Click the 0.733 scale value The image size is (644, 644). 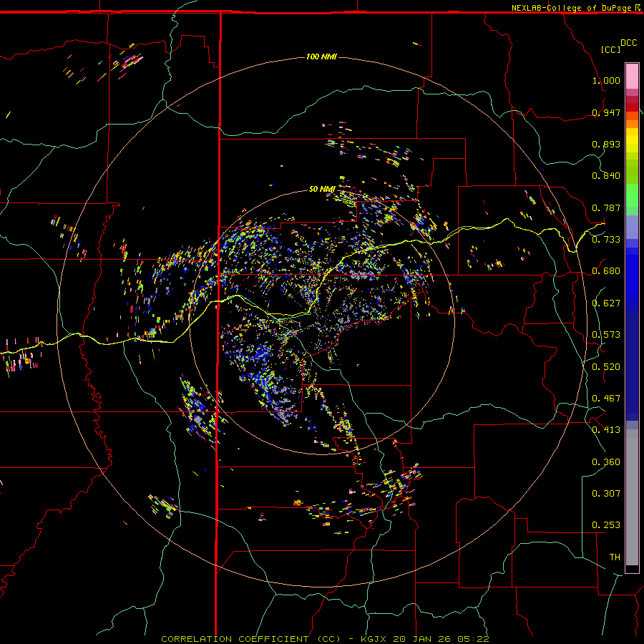[x=606, y=240]
